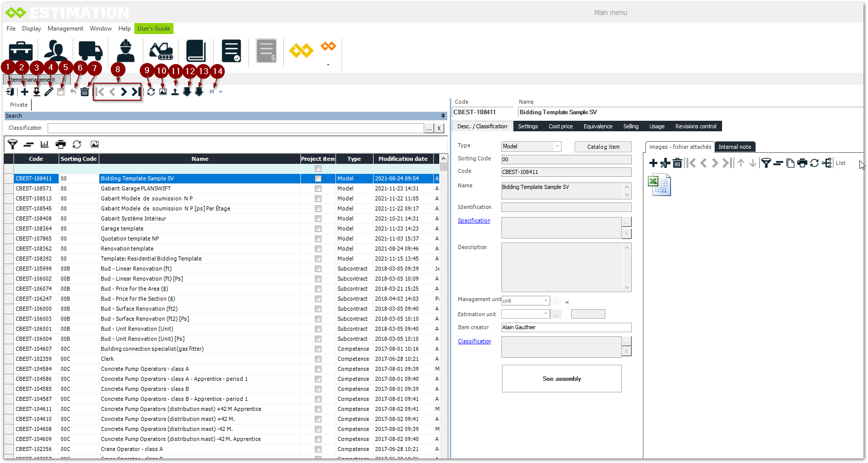This screenshot has height=463, width=868.
Task: Open the Management menu
Action: 65,29
